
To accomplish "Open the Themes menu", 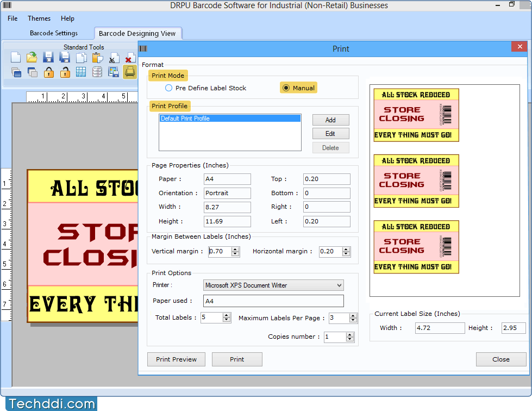I will tap(39, 18).
